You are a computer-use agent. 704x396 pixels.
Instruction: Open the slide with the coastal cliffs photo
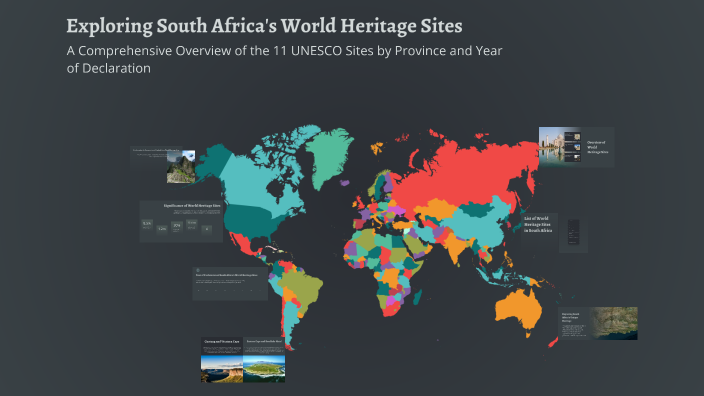coord(222,360)
